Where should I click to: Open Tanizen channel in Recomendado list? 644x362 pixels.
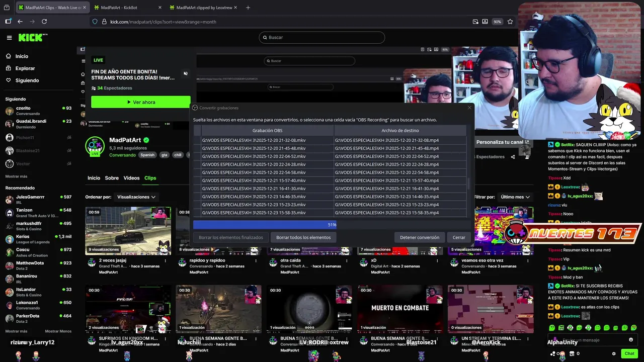(x=39, y=212)
